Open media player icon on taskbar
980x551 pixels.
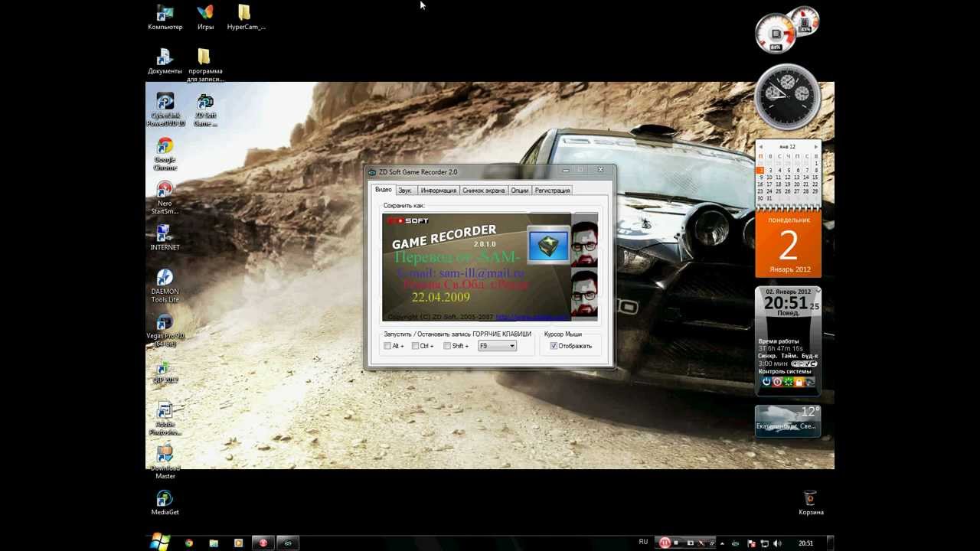click(x=238, y=543)
